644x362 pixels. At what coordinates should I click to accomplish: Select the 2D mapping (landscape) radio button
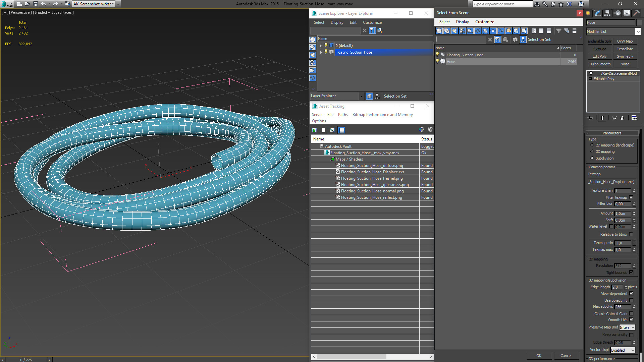tap(592, 145)
